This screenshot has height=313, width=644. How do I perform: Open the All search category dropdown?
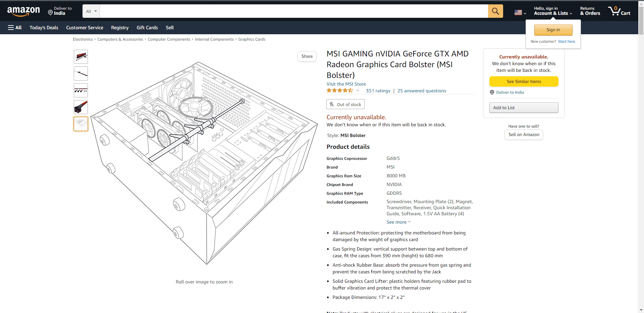(x=91, y=11)
